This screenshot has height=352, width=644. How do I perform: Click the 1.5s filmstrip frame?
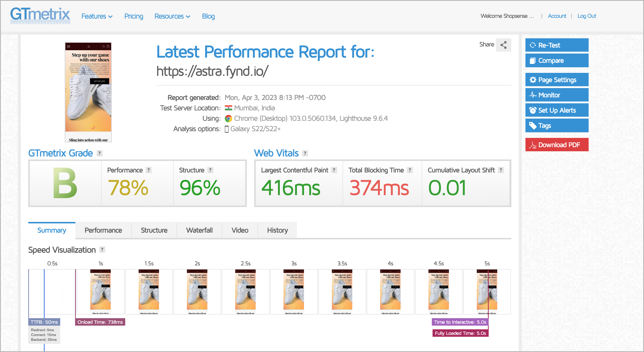pyautogui.click(x=149, y=292)
